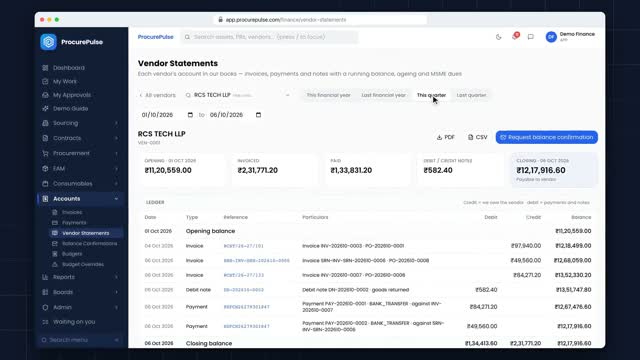
Task: Select Last quarter range
Action: coord(471,95)
